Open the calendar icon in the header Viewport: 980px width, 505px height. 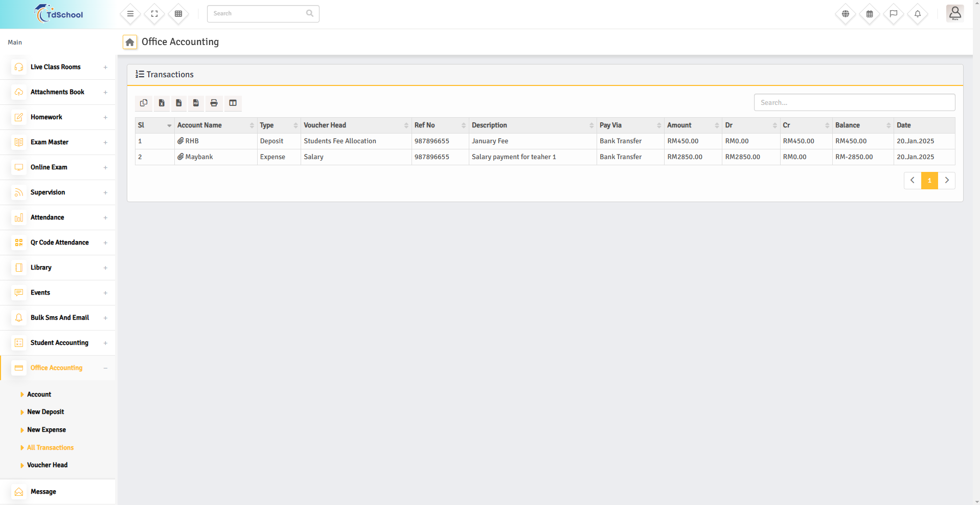pyautogui.click(x=869, y=14)
